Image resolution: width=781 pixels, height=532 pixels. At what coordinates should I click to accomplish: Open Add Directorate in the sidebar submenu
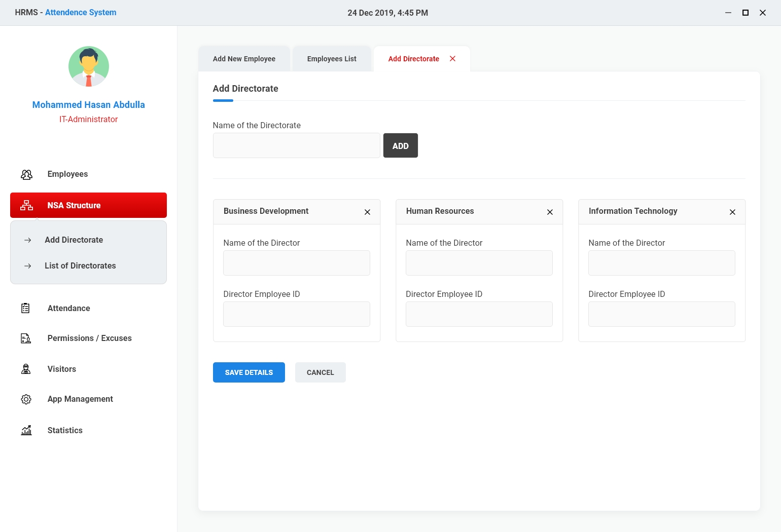click(74, 240)
